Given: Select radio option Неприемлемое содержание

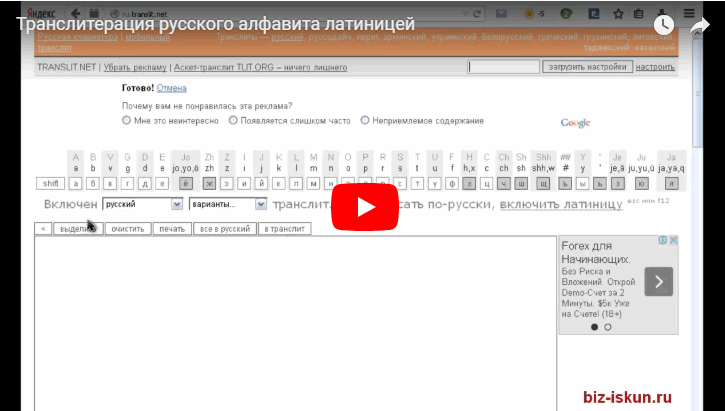Looking at the screenshot, I should click(365, 120).
